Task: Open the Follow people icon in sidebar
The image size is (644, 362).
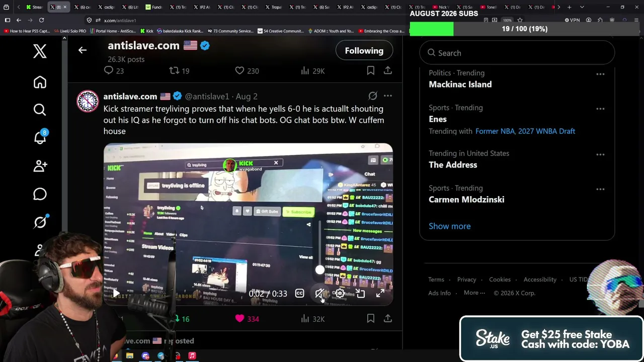Action: tap(40, 165)
